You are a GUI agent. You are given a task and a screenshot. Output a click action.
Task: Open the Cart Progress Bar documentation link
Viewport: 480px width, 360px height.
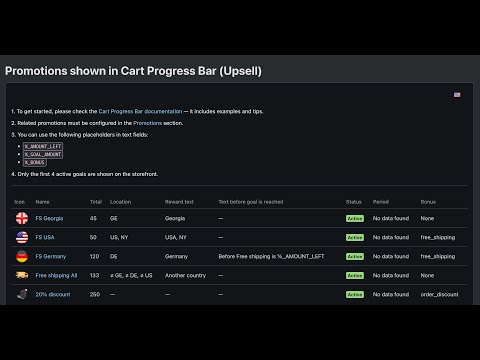[140, 111]
